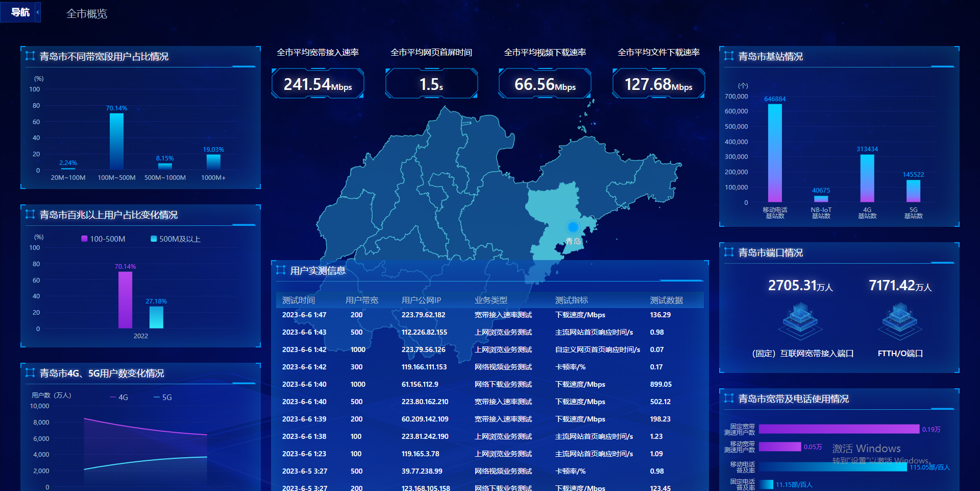The height and width of the screenshot is (491, 980).
Task: Click icon beside 青岛市不同带宽段用户占比情况 title
Action: click(30, 56)
